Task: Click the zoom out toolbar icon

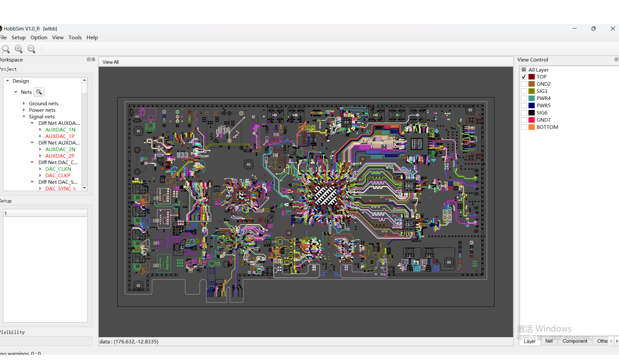Action: (31, 49)
